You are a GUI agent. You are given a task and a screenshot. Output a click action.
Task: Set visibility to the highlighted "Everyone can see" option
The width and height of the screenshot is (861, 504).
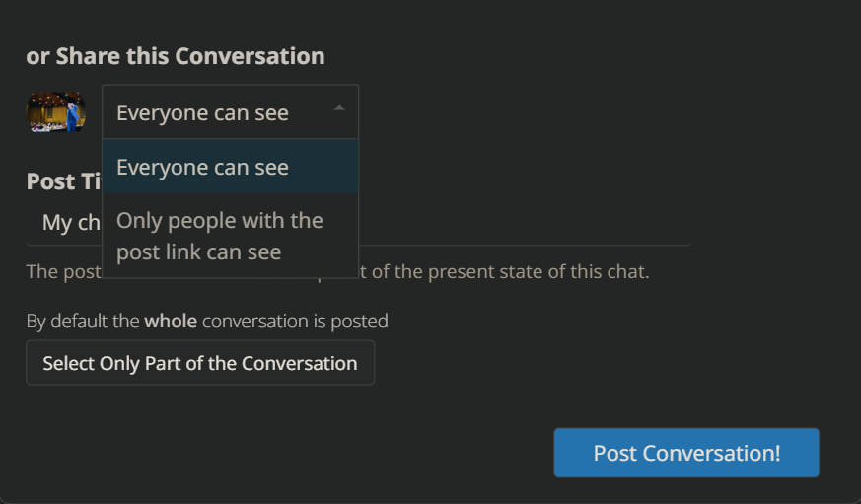(230, 167)
